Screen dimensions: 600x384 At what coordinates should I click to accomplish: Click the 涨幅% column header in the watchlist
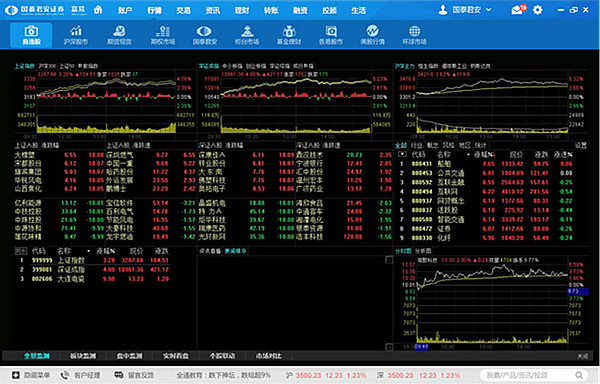pos(106,251)
